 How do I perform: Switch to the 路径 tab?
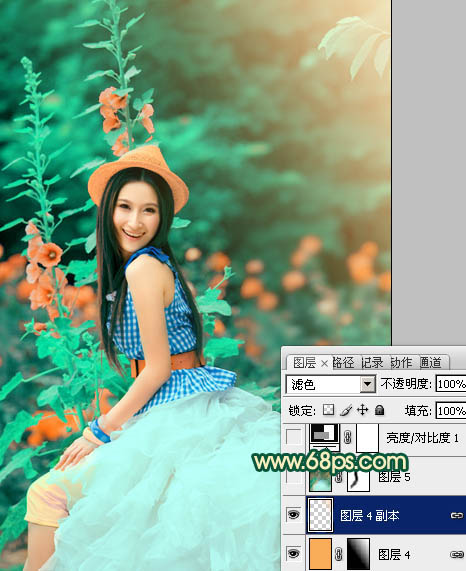coord(343,362)
